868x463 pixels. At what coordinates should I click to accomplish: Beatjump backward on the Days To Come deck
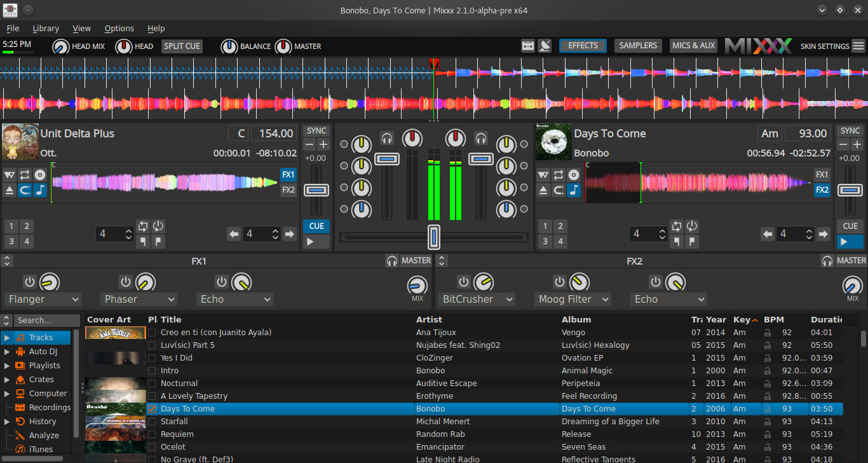(x=768, y=234)
